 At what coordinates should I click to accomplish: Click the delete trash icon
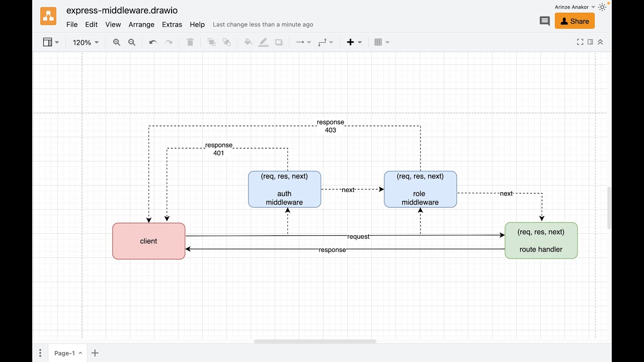190,42
